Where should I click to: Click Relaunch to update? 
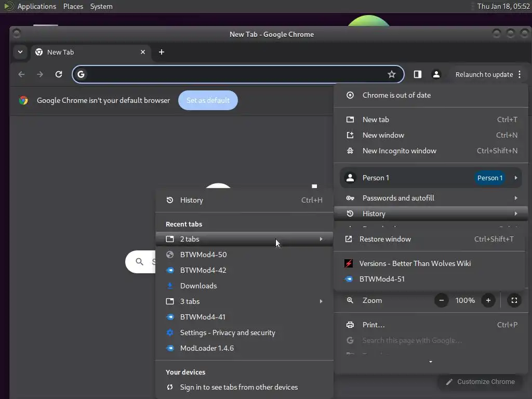[484, 74]
